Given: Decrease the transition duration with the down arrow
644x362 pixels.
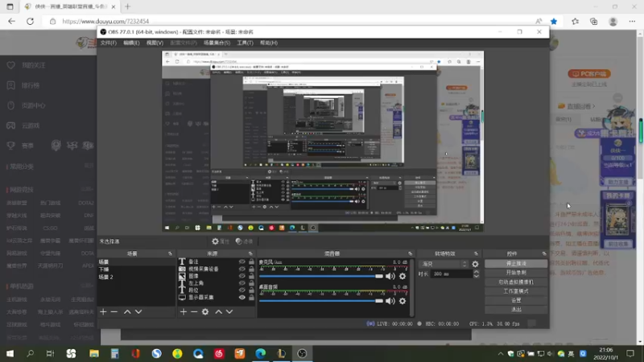Looking at the screenshot, I should (x=476, y=276).
